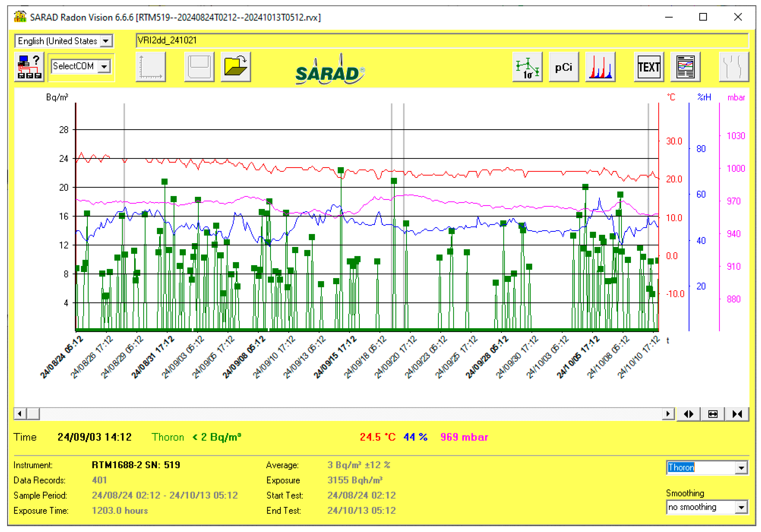This screenshot has width=761, height=532.
Task: Expand the SelectCOM port dropdown
Action: point(104,66)
